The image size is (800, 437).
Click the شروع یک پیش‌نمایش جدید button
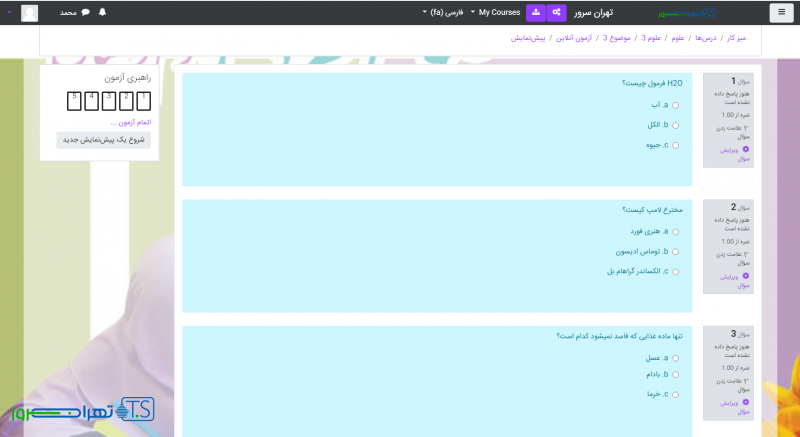[x=104, y=140]
